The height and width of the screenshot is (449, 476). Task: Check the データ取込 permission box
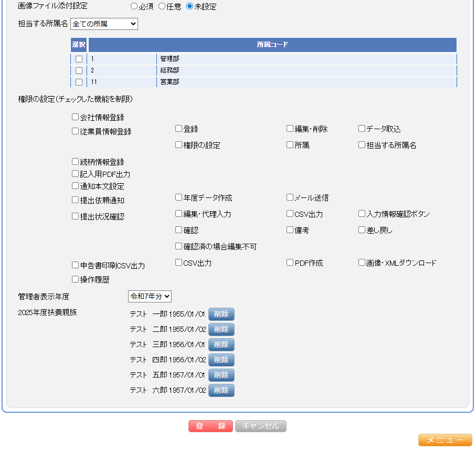362,129
